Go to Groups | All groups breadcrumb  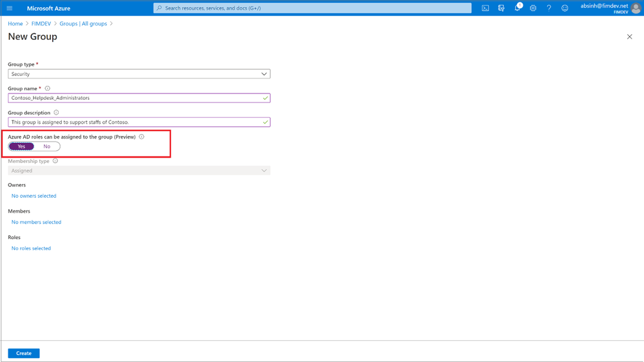[83, 24]
